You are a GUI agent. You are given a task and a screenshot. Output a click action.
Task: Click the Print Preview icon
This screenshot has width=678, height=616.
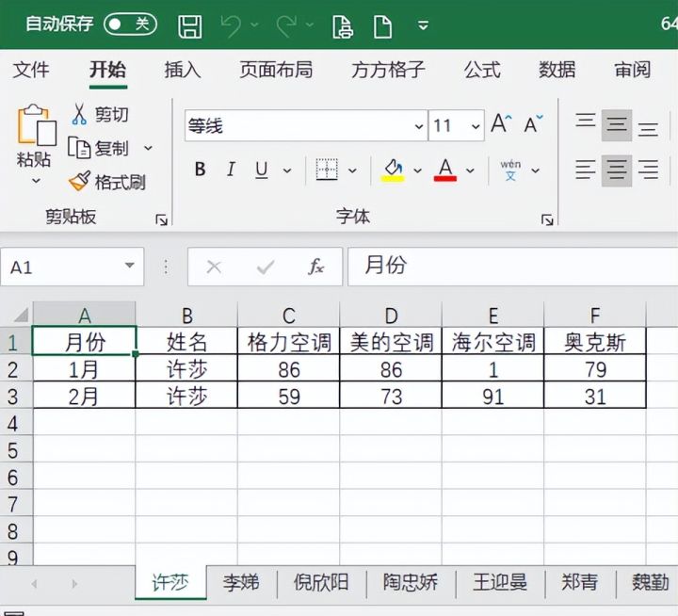(x=343, y=26)
